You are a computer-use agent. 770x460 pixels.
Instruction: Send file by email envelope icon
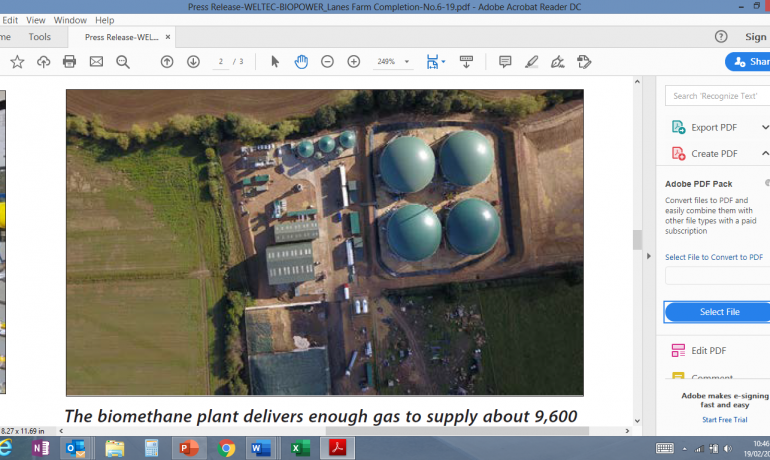(96, 62)
